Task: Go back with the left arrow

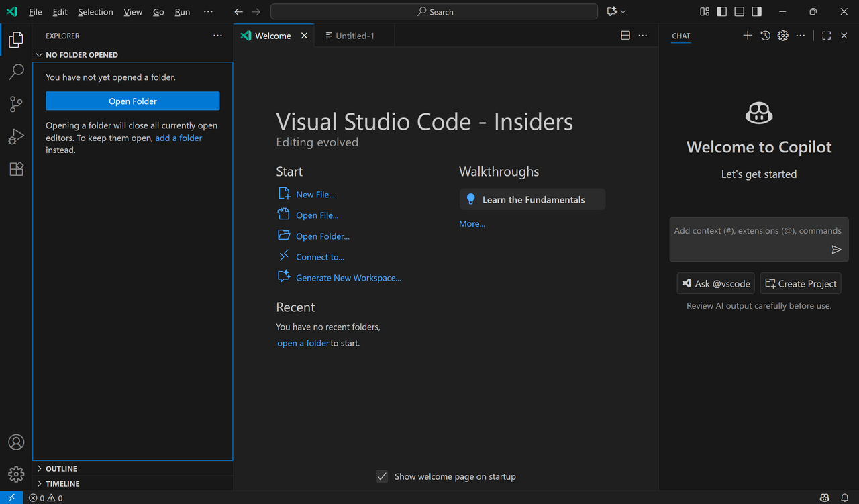Action: (x=239, y=11)
